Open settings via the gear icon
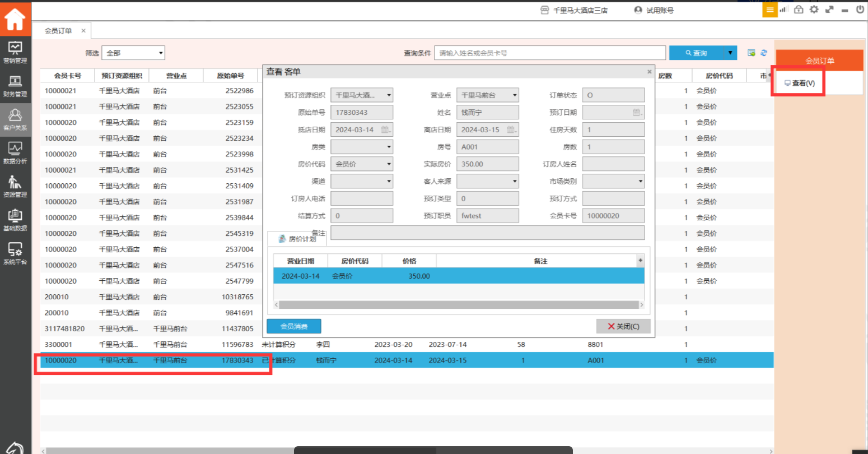The image size is (868, 454). (814, 10)
